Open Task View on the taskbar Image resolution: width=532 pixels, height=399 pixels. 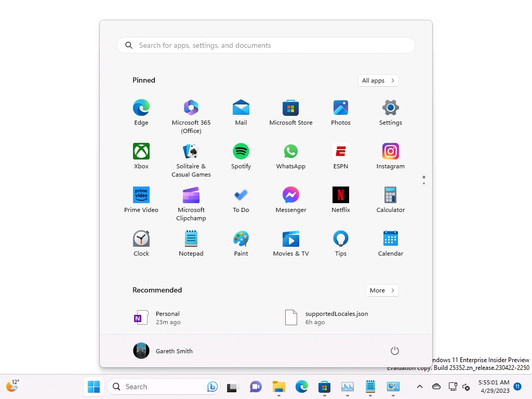(233, 387)
